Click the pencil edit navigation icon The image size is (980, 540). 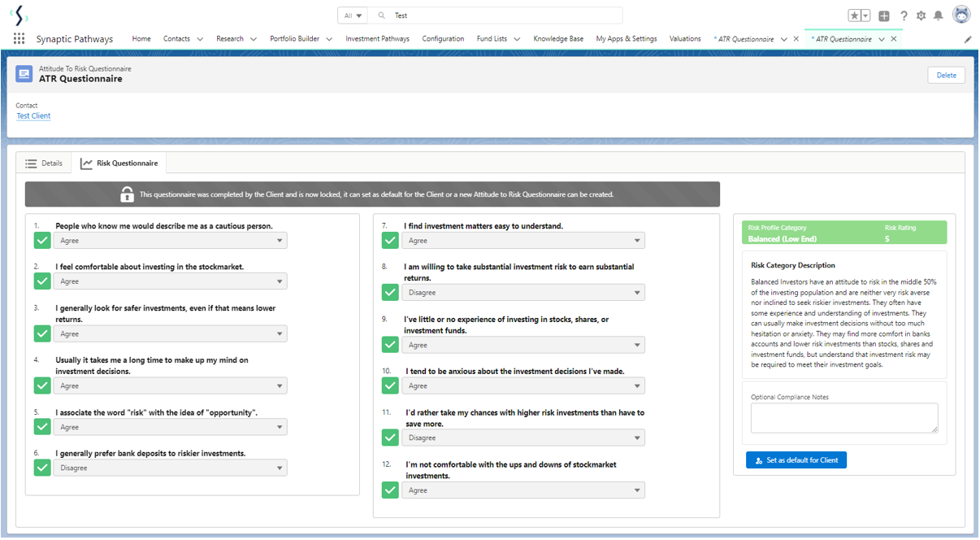click(968, 39)
